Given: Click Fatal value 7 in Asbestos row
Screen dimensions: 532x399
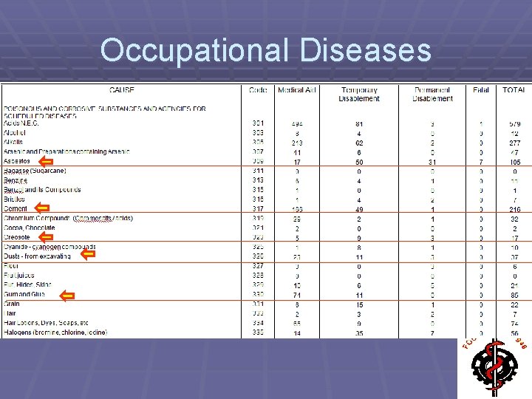Looking at the screenshot, I should 481,162.
